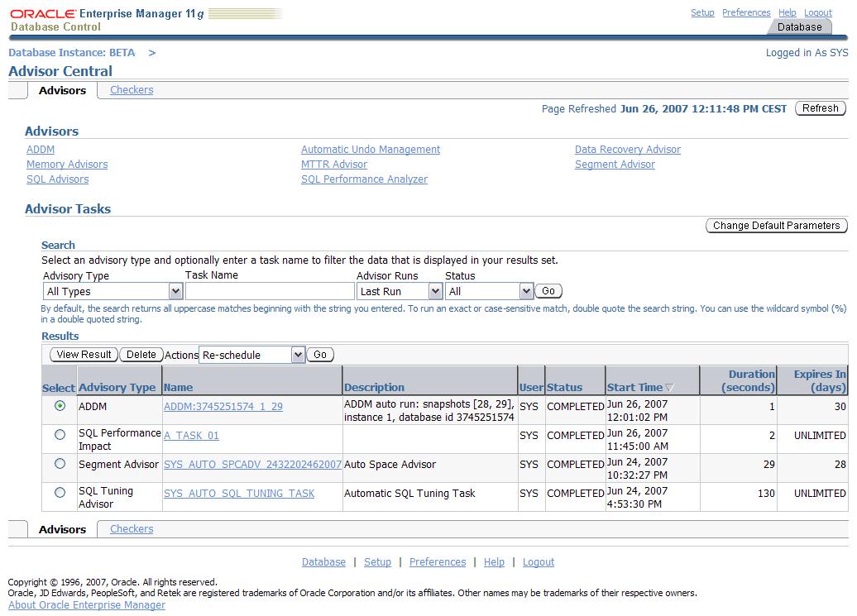Select the Segment Advisor task radio button
This screenshot has height=616, width=857.
tap(60, 464)
